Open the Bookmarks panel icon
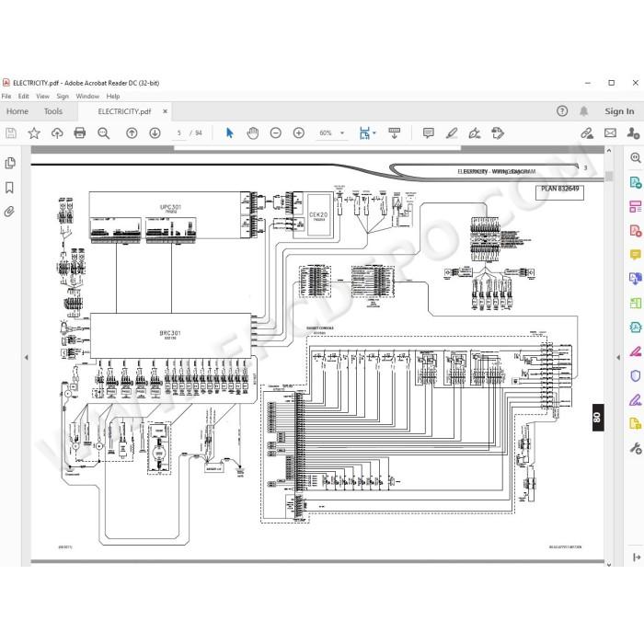Image resolution: width=644 pixels, height=644 pixels. (9, 188)
